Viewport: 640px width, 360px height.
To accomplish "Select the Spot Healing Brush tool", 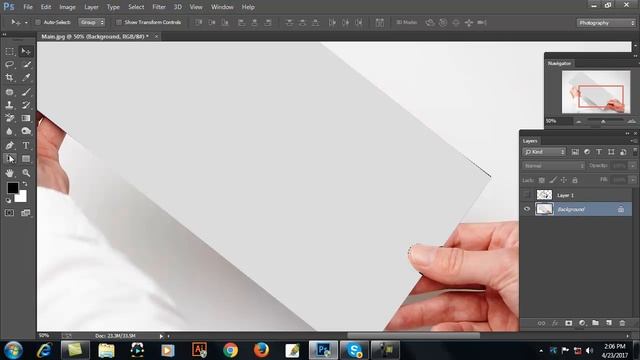I will click(x=9, y=92).
